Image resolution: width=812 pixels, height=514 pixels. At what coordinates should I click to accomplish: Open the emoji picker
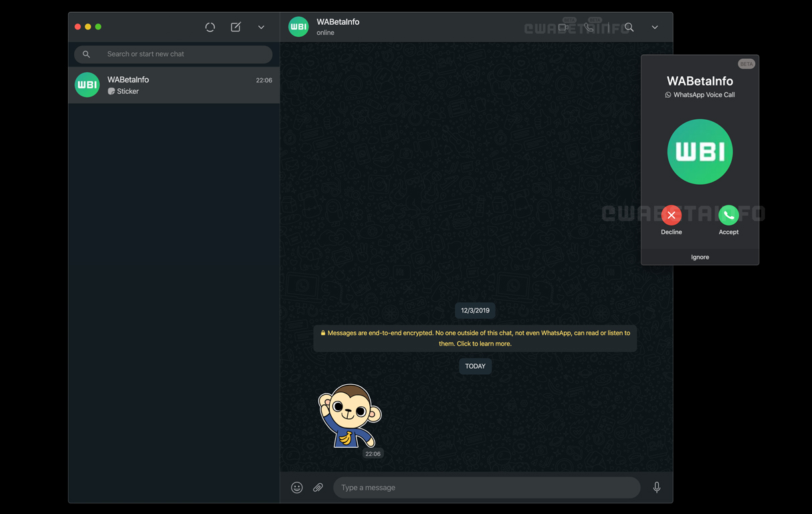coord(297,488)
